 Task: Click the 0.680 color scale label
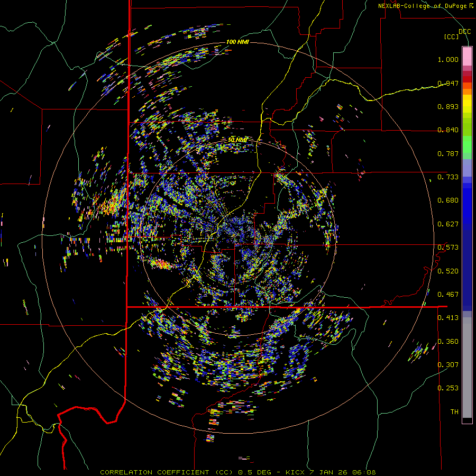(448, 200)
